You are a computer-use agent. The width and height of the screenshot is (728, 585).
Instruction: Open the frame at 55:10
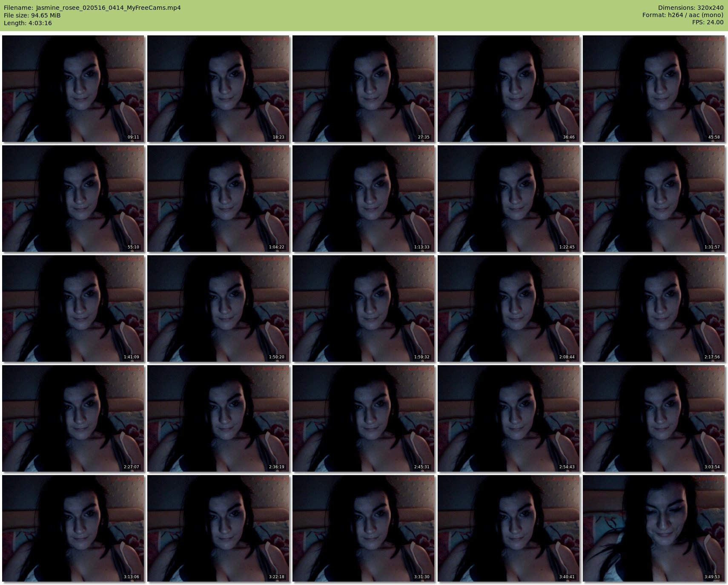[x=73, y=199]
